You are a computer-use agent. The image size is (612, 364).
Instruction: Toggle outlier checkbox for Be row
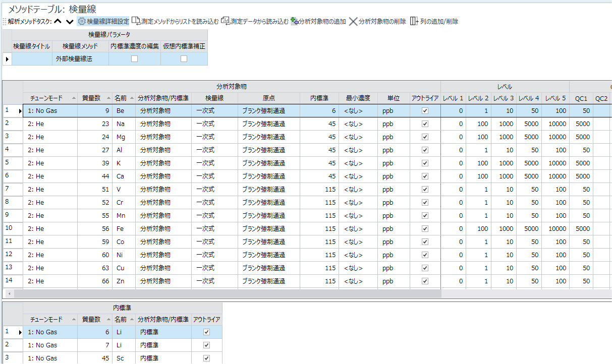click(x=425, y=111)
